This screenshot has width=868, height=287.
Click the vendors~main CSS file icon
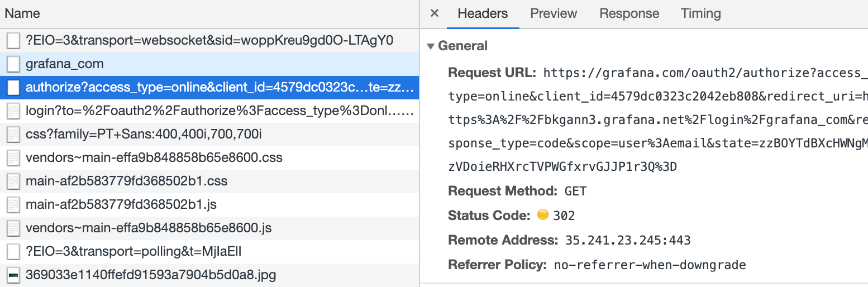point(13,158)
